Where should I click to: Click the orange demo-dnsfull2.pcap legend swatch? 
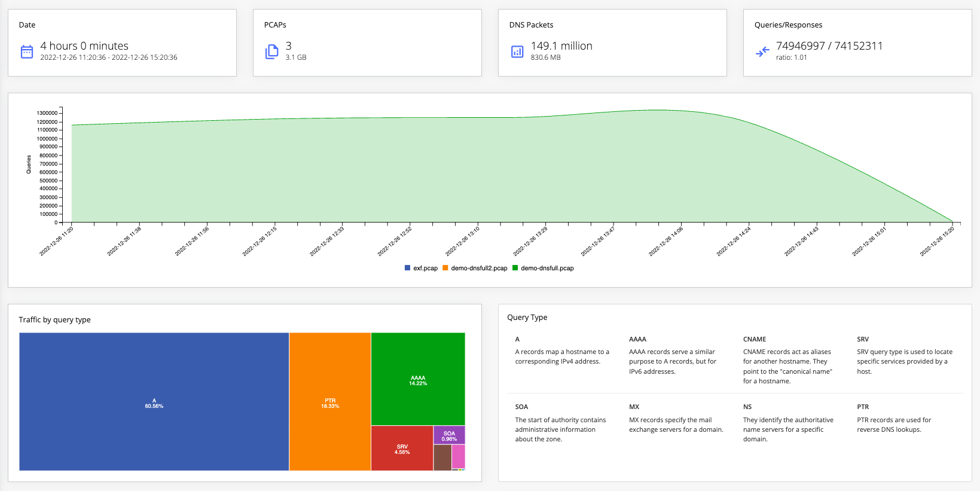click(445, 268)
